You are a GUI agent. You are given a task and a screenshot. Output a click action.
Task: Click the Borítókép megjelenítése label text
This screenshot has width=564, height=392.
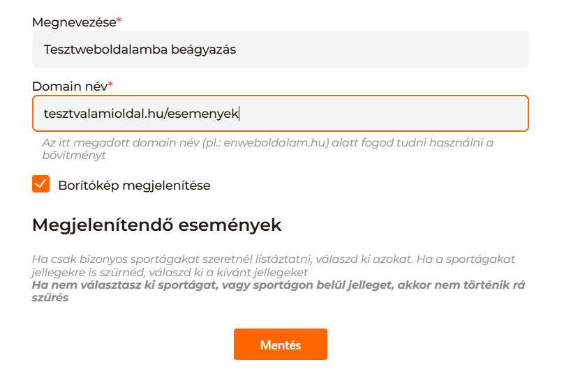tap(134, 186)
